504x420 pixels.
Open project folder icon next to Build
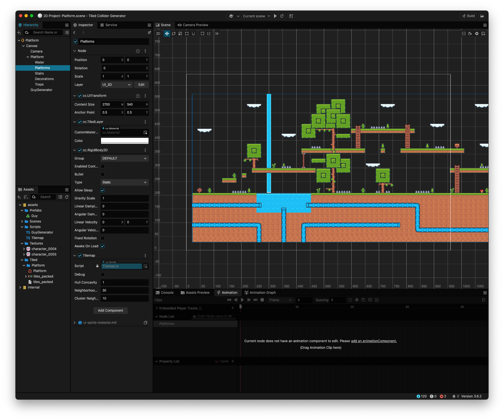pyautogui.click(x=482, y=16)
